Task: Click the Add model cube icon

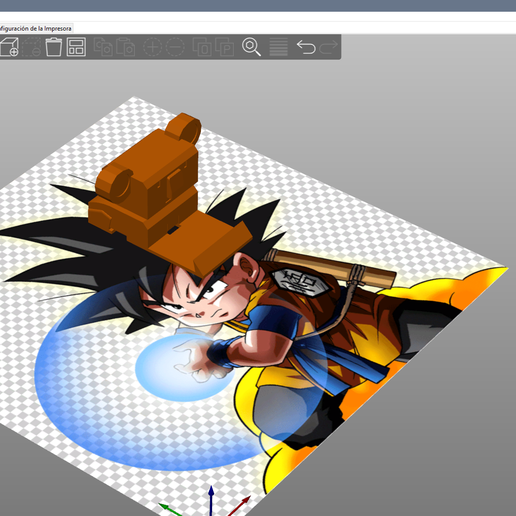Action: [x=9, y=47]
